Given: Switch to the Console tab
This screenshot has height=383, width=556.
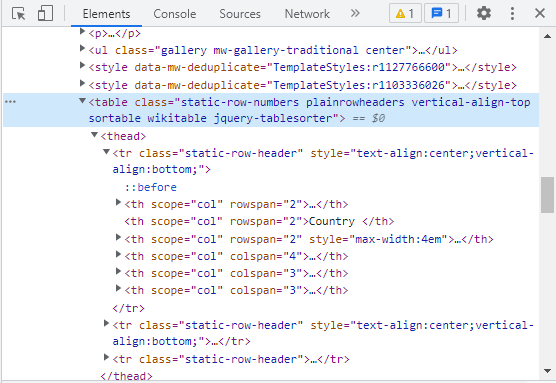Looking at the screenshot, I should click(x=174, y=14).
